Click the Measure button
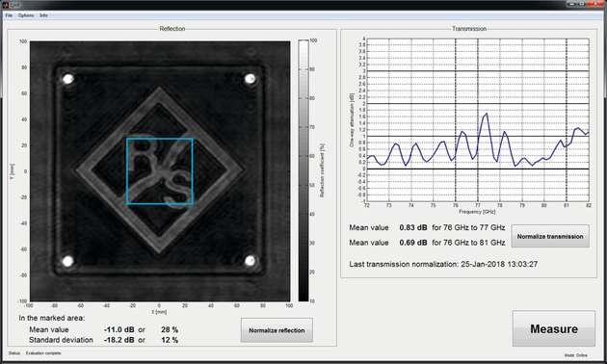 pos(554,328)
